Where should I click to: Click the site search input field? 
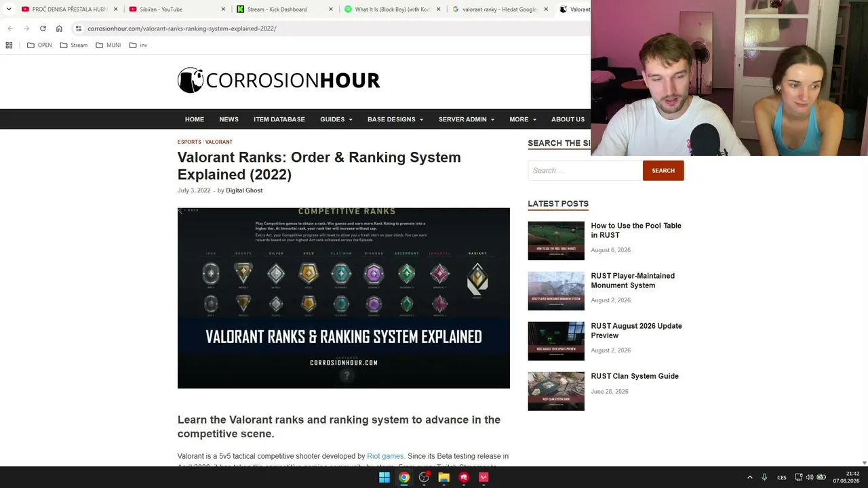(585, 171)
